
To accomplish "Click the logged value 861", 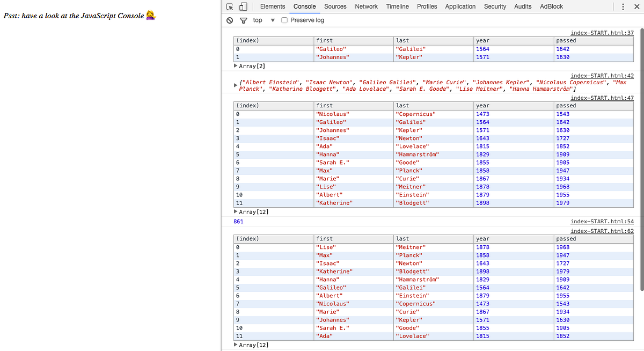I will (238, 221).
